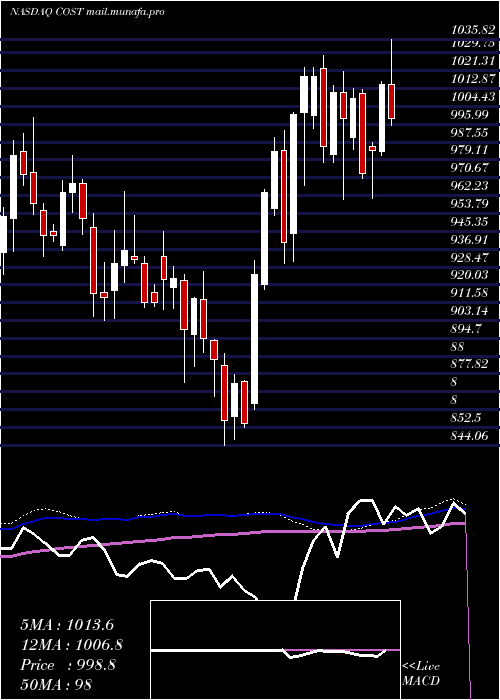Viewport: 500px width, 700px height.
Task: Click the 920.03 price level label
Action: click(472, 275)
